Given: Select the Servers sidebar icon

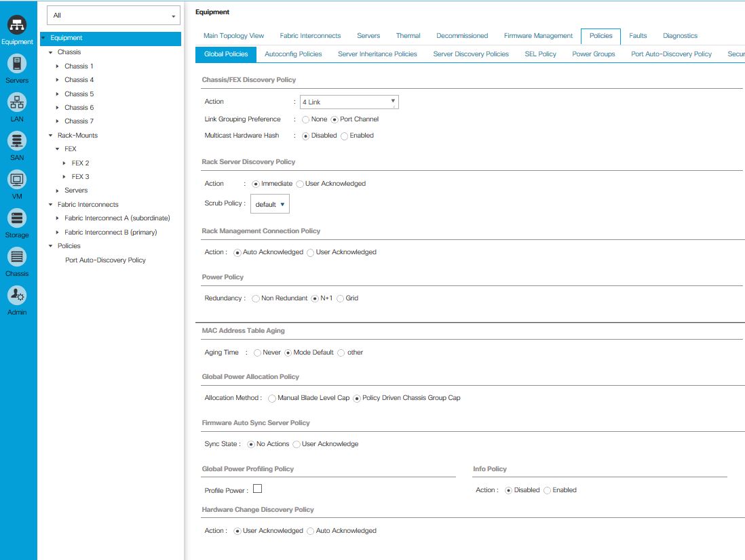Looking at the screenshot, I should [17, 66].
